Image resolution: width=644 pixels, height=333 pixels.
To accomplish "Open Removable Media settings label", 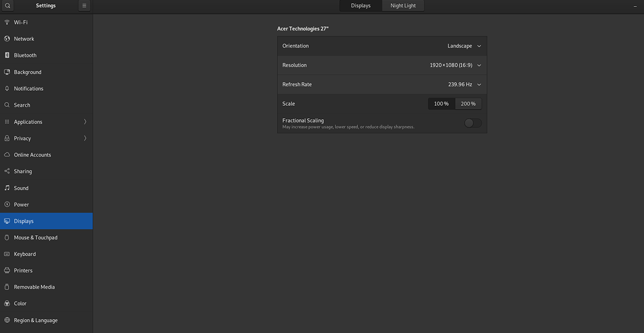I will pos(34,287).
